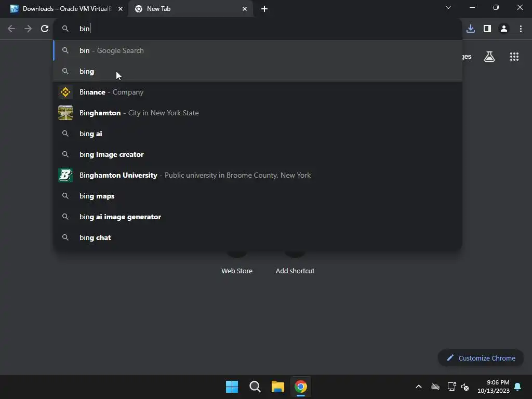Click the Binghamton city thumbnail

click(65, 113)
